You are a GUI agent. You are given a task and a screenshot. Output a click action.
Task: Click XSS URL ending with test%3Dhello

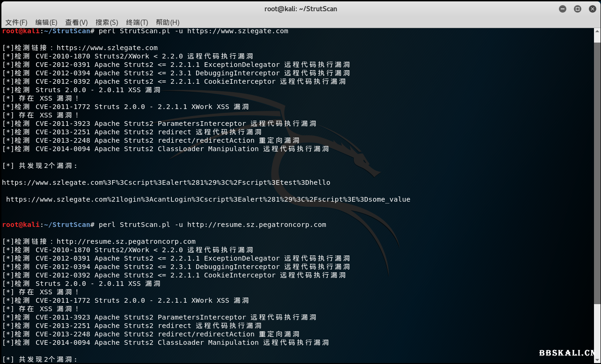(x=166, y=182)
